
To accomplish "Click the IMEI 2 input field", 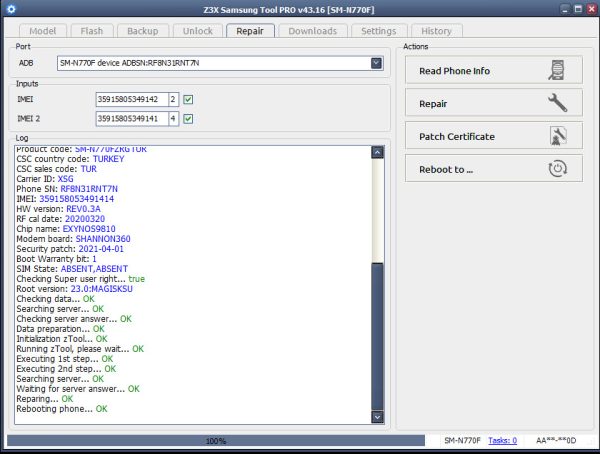I will tap(132, 119).
